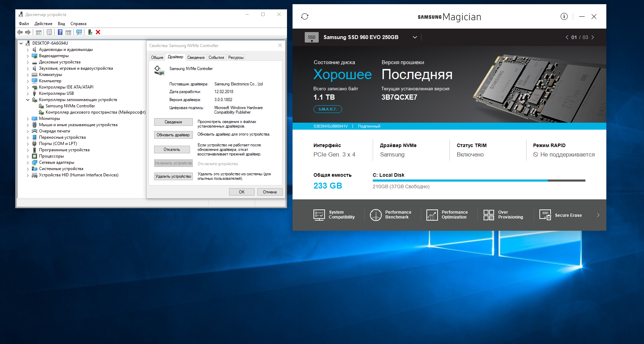Viewport: 644px width, 344px height.
Task: Click the blue question mark Help icon
Action: (60, 32)
